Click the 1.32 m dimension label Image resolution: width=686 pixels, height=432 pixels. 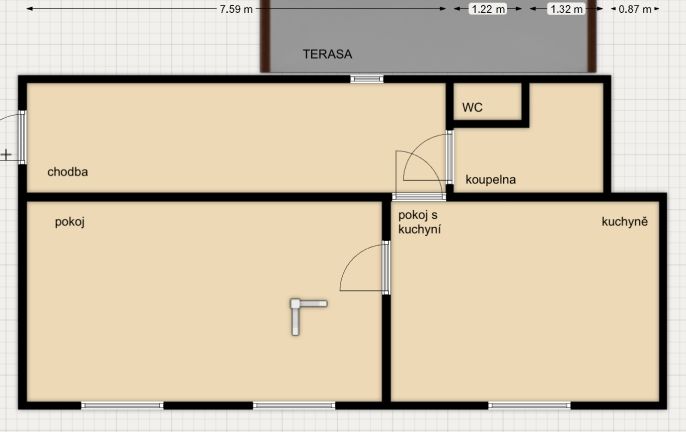click(566, 9)
